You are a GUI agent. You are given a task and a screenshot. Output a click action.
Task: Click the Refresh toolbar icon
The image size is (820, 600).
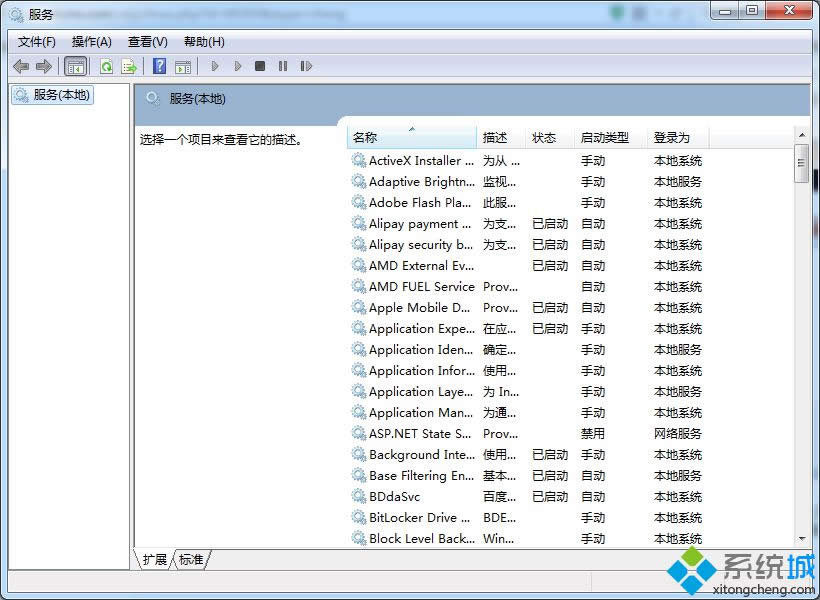(107, 66)
